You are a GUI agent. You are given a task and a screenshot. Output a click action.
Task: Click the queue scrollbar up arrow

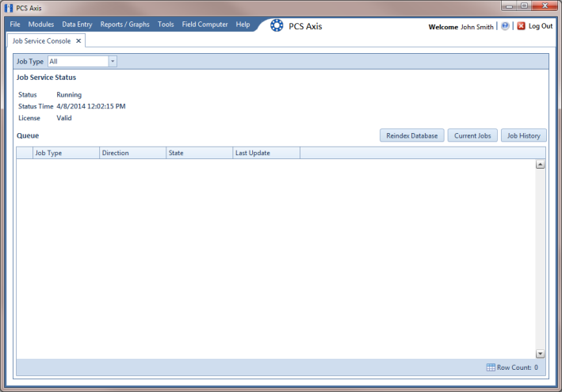(x=540, y=165)
